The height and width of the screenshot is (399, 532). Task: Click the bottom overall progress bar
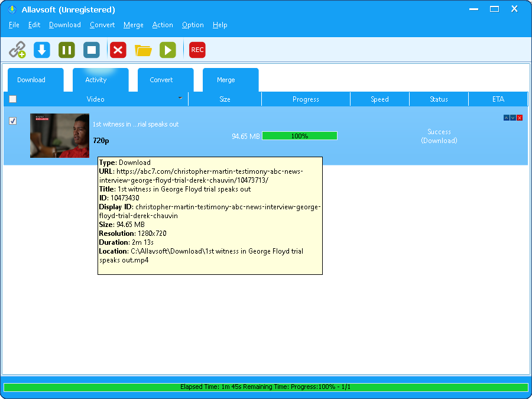(x=265, y=387)
